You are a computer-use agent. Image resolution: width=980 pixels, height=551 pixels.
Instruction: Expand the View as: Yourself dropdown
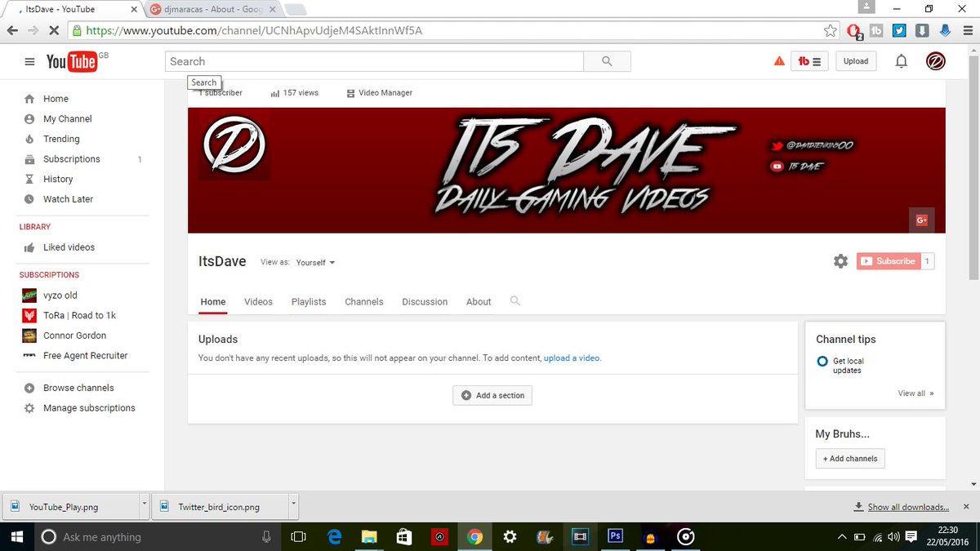[315, 263]
